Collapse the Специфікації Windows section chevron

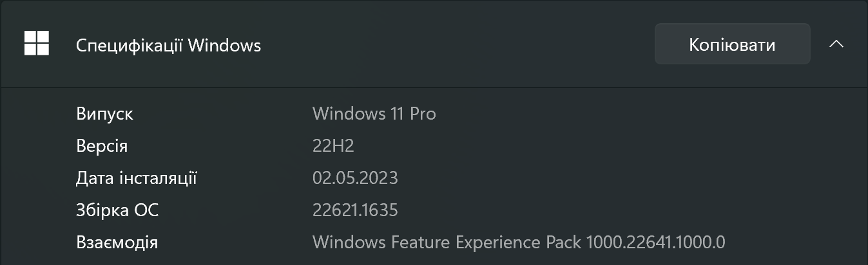(x=836, y=44)
